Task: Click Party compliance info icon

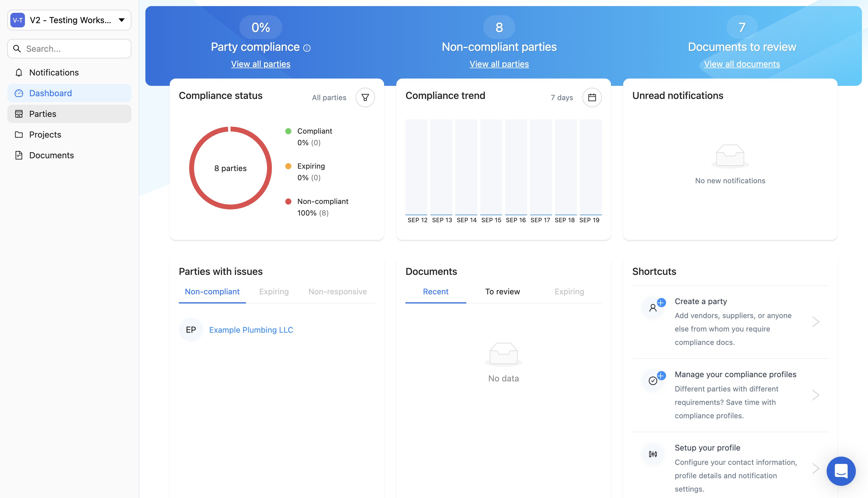Action: (x=307, y=48)
